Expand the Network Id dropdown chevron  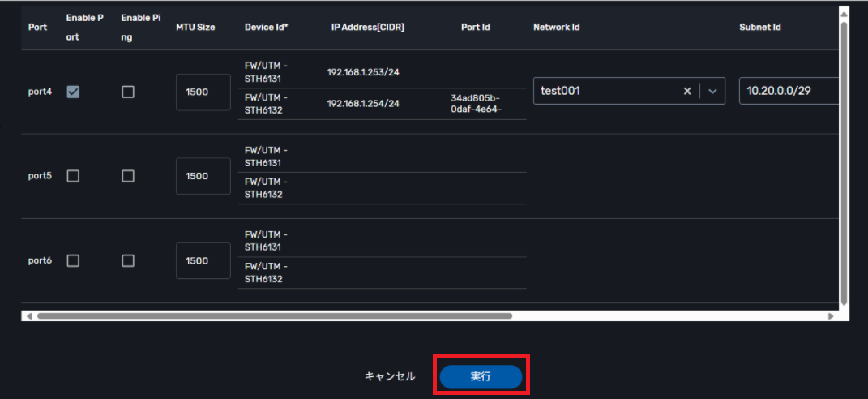[712, 92]
